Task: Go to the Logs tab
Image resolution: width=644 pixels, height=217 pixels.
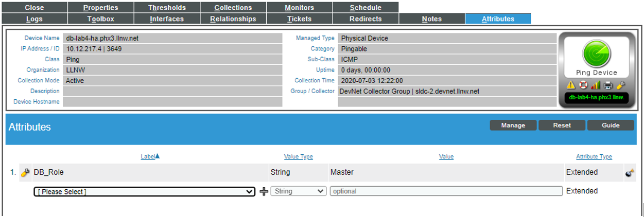Action: pos(34,19)
